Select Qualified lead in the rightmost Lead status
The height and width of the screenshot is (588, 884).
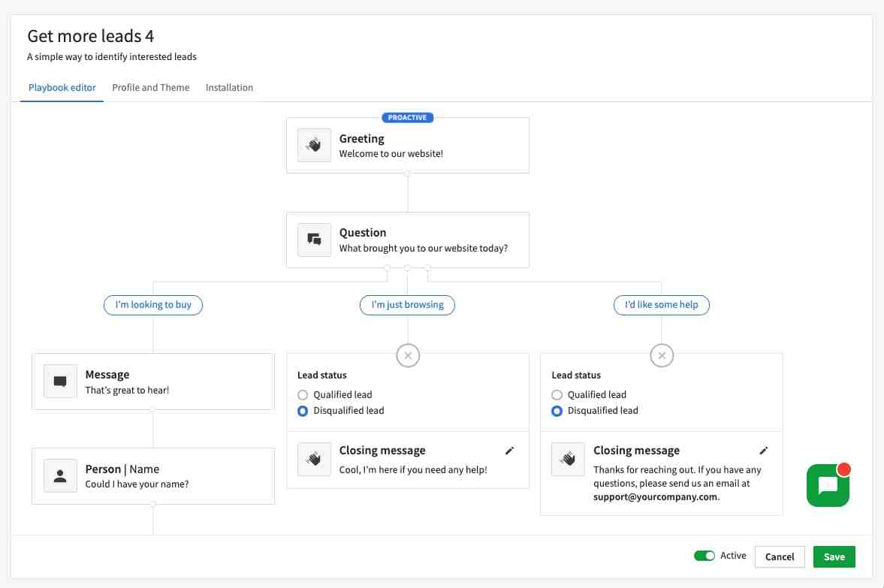click(x=557, y=394)
